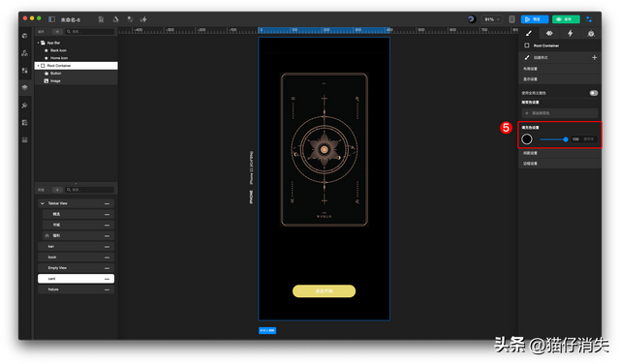
Task: Collapse the Tabbar View page group
Action: click(x=43, y=203)
